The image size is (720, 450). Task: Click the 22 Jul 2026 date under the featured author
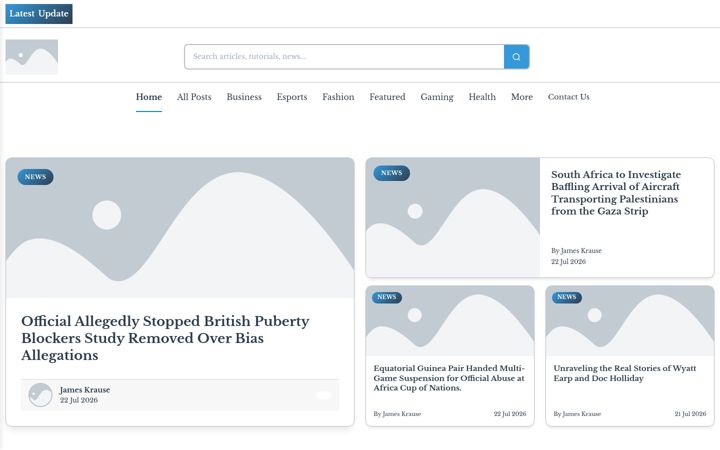(x=79, y=400)
